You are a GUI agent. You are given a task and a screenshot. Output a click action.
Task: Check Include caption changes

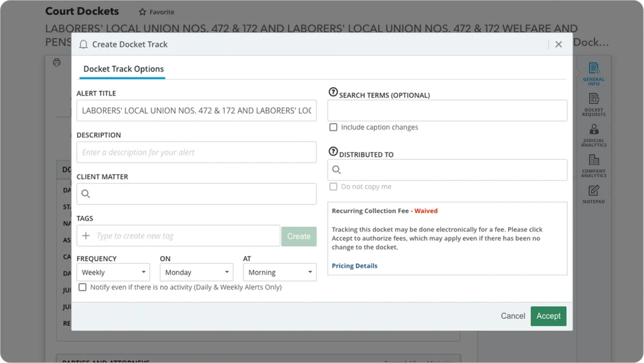point(333,128)
